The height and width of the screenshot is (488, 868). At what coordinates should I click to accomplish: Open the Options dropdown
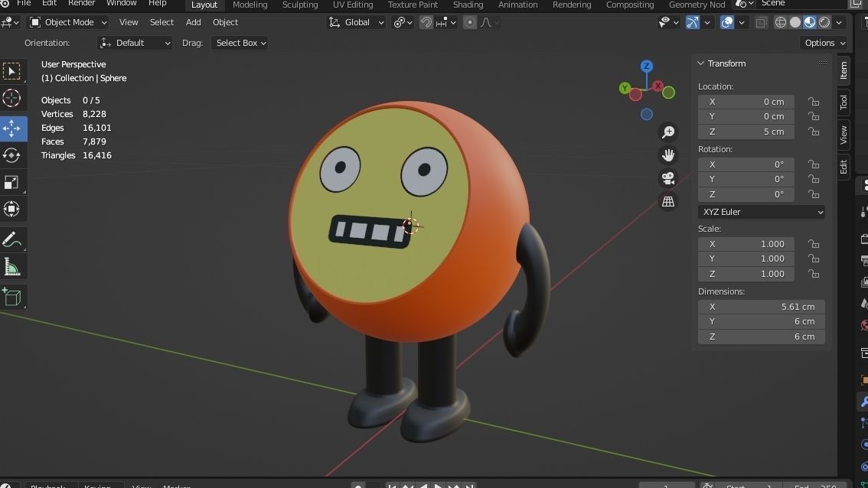point(824,43)
